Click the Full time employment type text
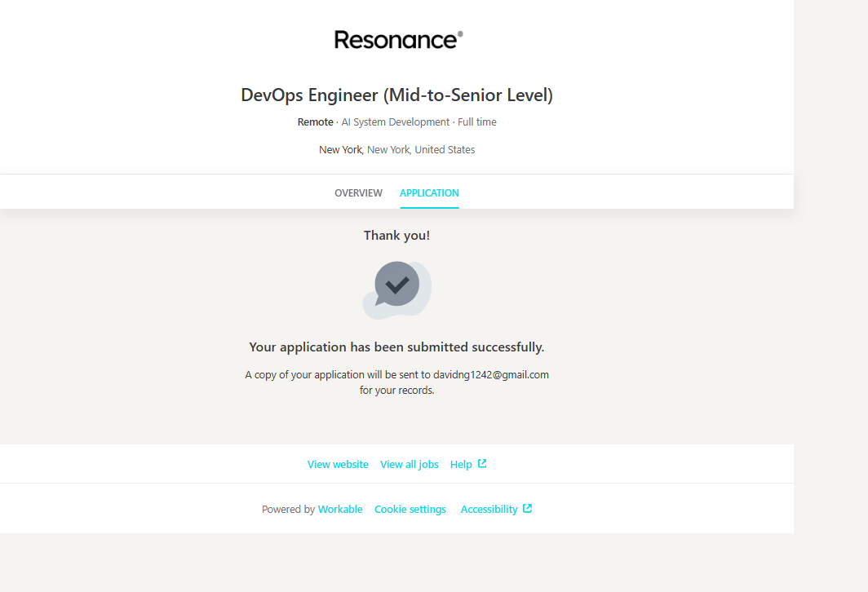This screenshot has height=592, width=868. pyautogui.click(x=477, y=122)
